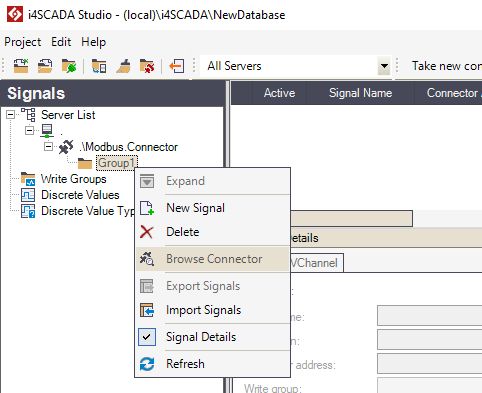This screenshot has height=393, width=482.
Task: Choose Delete from context menu
Action: (x=213, y=232)
